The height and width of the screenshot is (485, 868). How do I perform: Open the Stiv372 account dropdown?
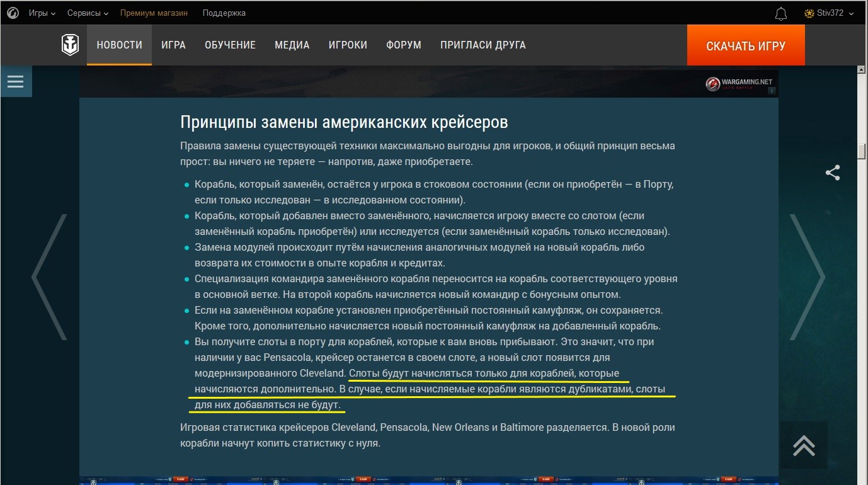[829, 13]
